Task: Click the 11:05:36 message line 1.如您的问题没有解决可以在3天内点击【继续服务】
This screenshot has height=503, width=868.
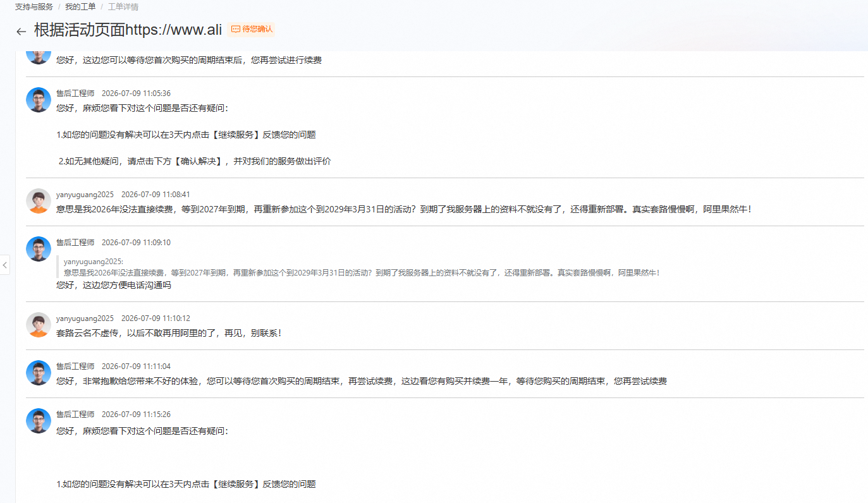Action: pos(186,135)
